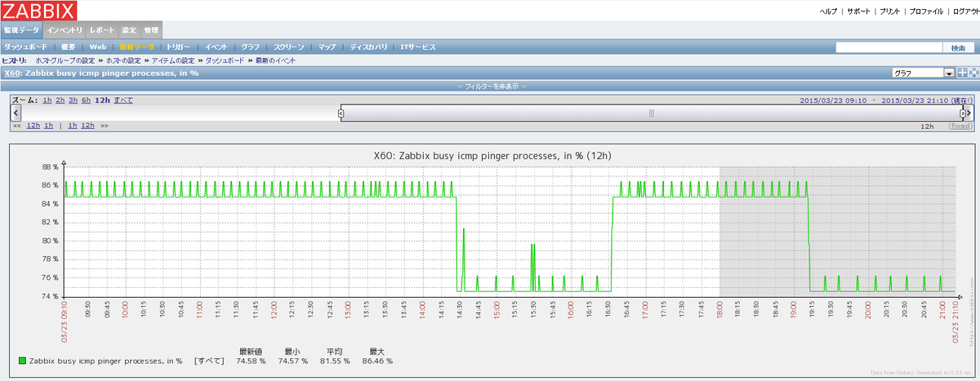Open the インベントリ main tab
Viewport: 980px width, 381px height.
(64, 30)
